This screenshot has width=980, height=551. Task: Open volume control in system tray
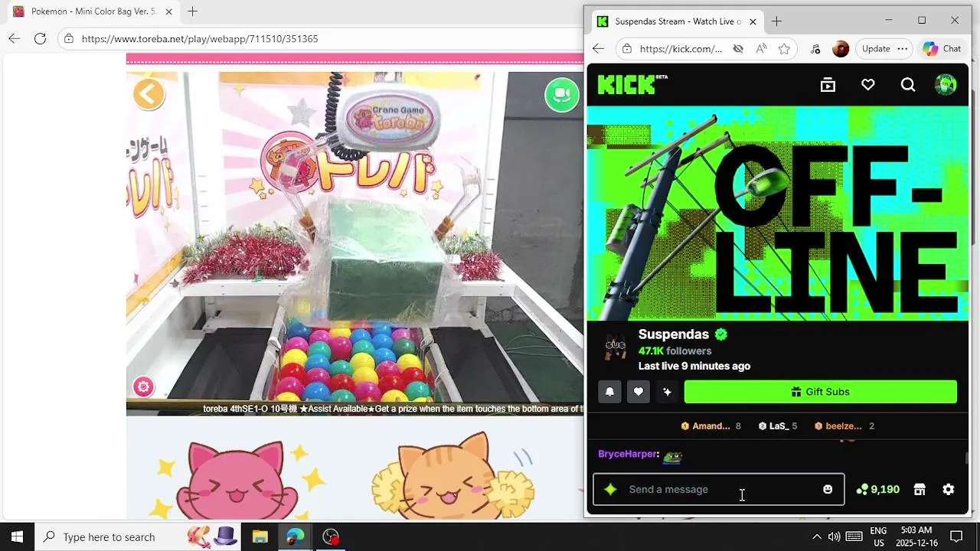(834, 536)
